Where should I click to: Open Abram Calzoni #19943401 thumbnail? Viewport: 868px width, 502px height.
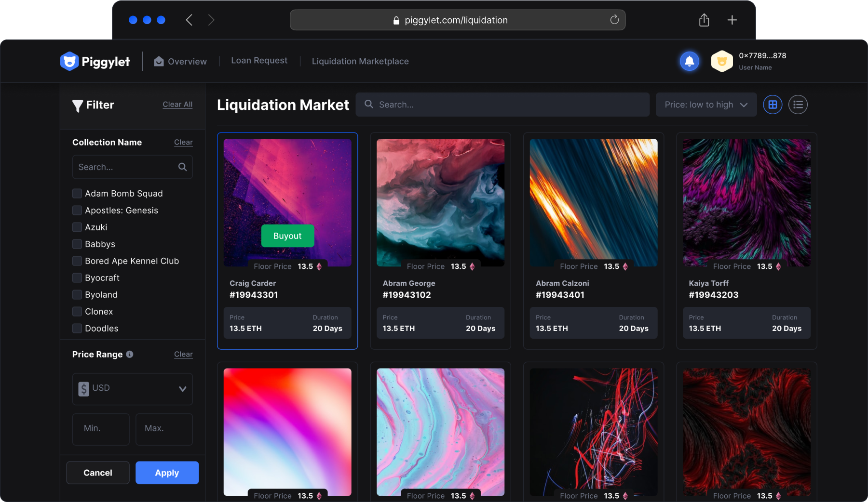click(x=594, y=202)
